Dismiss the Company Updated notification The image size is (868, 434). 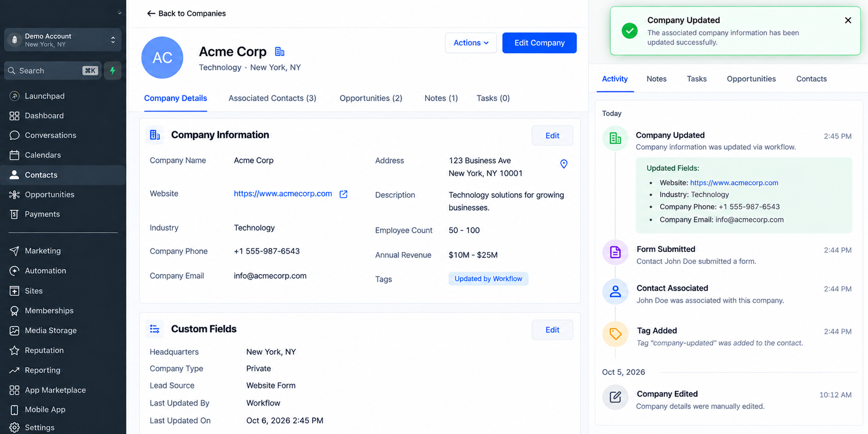(x=848, y=20)
